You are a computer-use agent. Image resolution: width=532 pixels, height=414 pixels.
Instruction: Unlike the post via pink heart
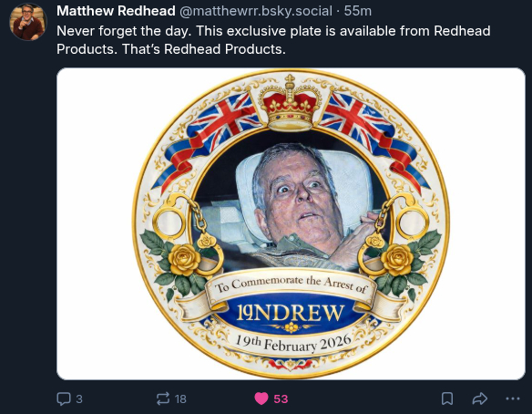point(261,398)
